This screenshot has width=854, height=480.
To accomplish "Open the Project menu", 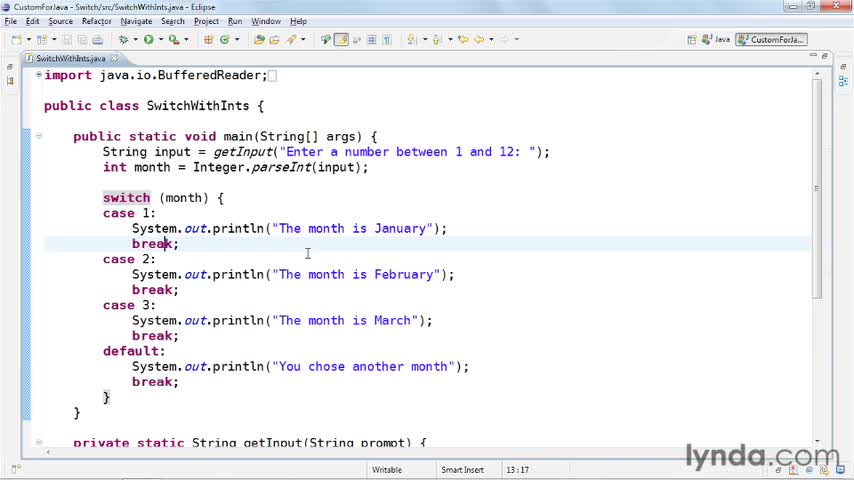I will 206,21.
